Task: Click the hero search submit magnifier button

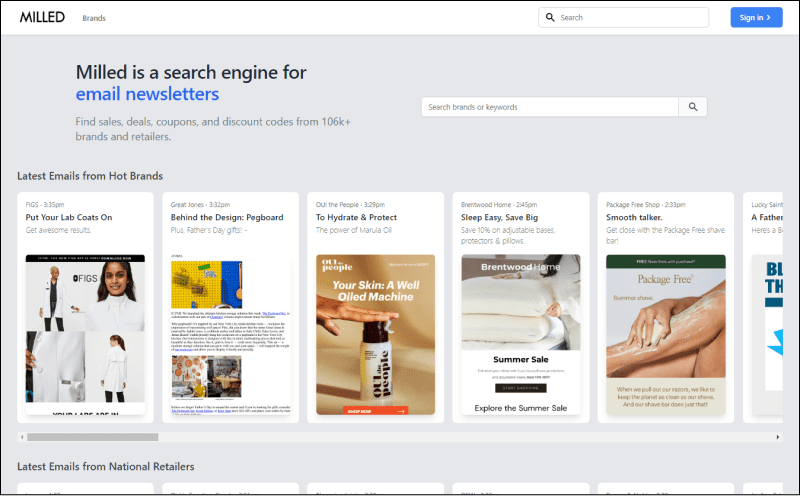Action: [x=693, y=107]
